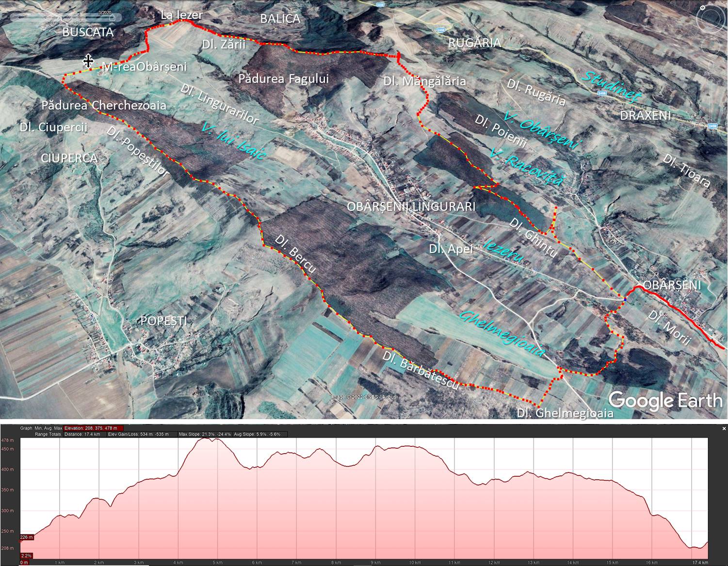Click the La Iezer route label
Screen dimensions: 728x566
[181, 15]
